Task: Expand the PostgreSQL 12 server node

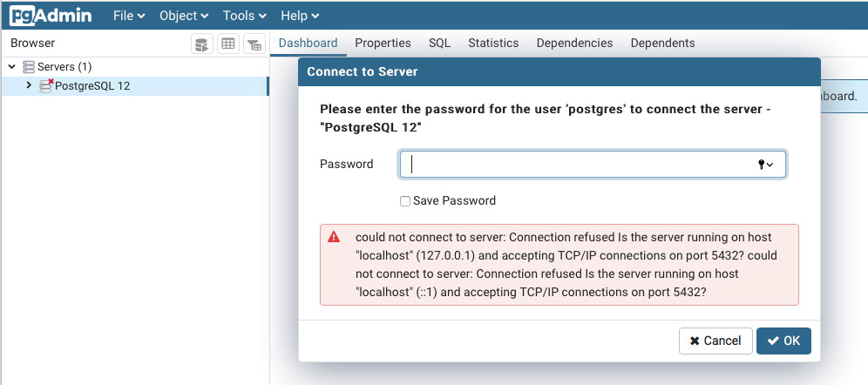Action: pos(29,85)
